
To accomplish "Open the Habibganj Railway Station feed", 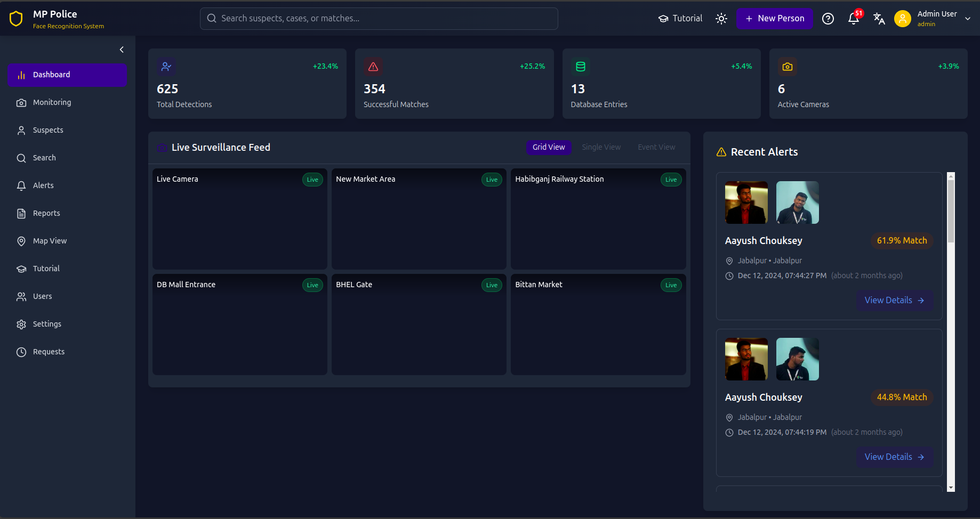I will pyautogui.click(x=598, y=219).
